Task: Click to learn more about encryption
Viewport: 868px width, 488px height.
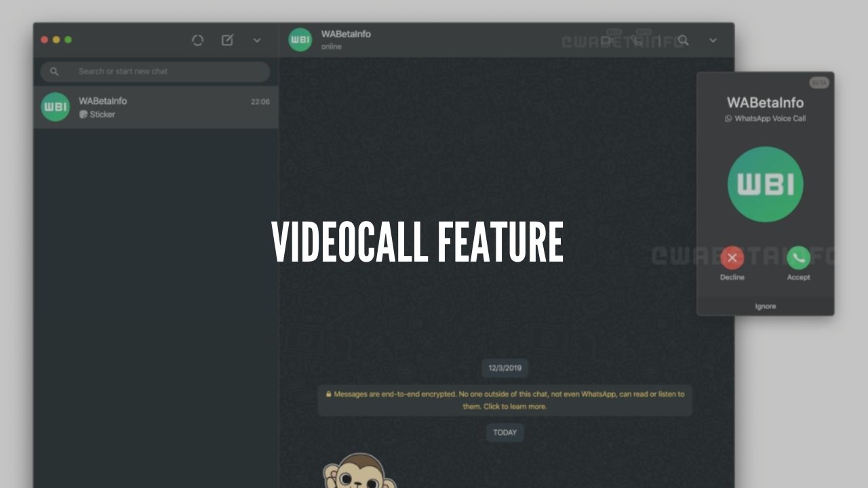Action: (x=505, y=400)
